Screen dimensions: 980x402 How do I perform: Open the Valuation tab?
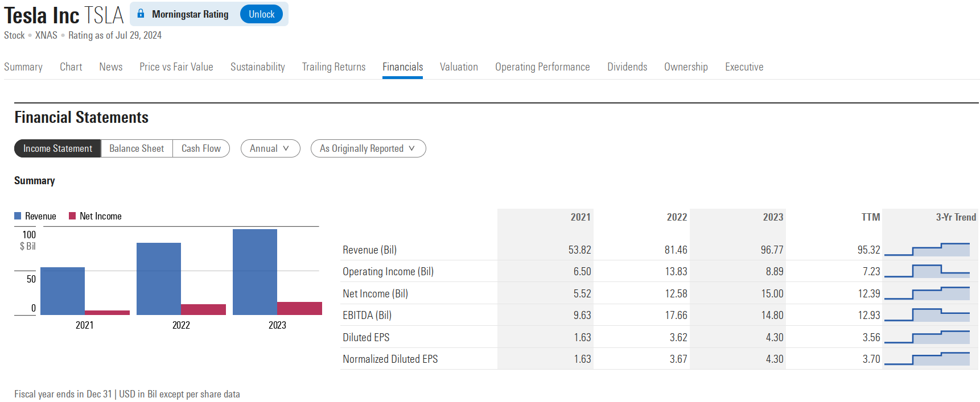[x=459, y=67]
